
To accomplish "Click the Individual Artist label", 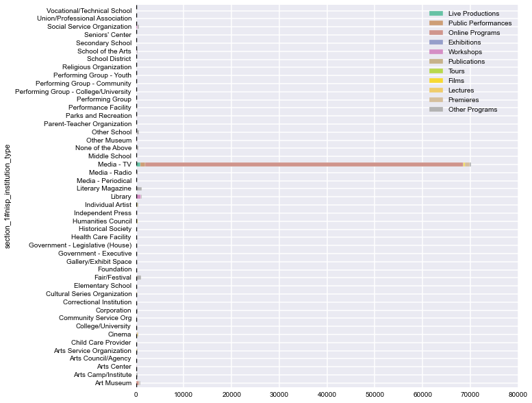I will coord(108,205).
